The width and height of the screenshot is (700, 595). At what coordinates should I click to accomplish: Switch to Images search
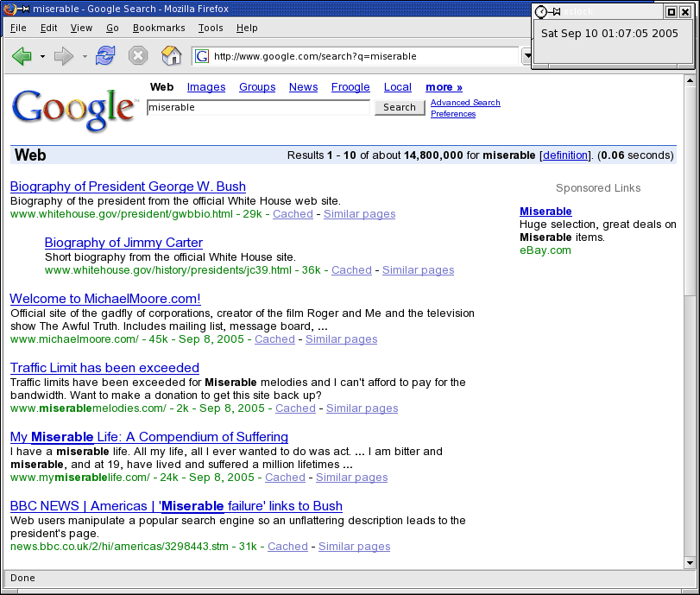click(206, 87)
